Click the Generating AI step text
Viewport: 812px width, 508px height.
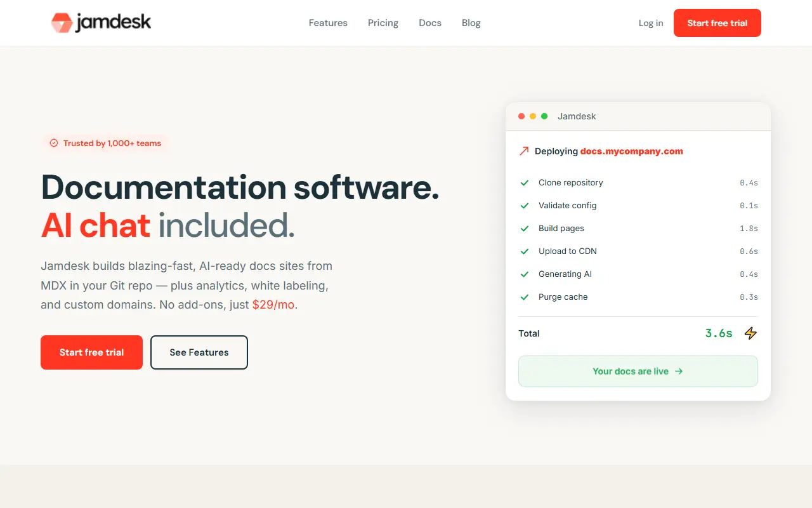(565, 274)
